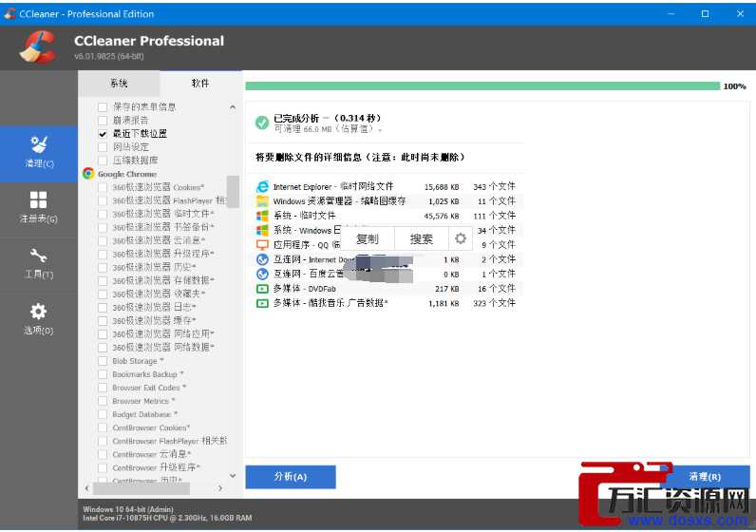Screen dimensions: 756x532
Task: Select Internet Explorer - 临时网络文件 row
Action: pyautogui.click(x=386, y=186)
